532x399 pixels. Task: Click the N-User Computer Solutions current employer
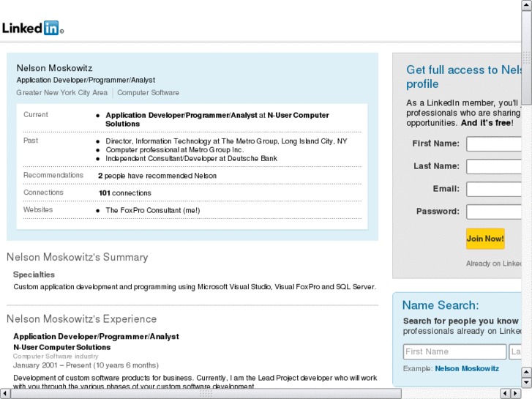coord(217,119)
